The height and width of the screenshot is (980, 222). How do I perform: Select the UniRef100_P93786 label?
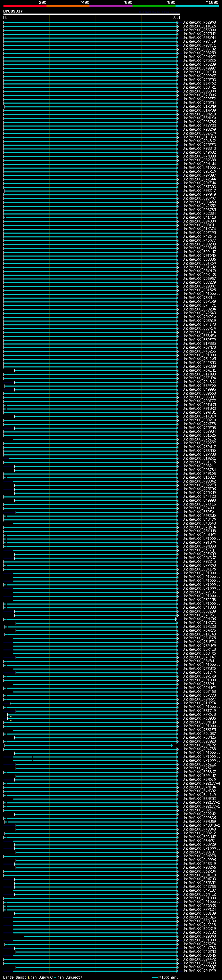pyautogui.click(x=199, y=122)
